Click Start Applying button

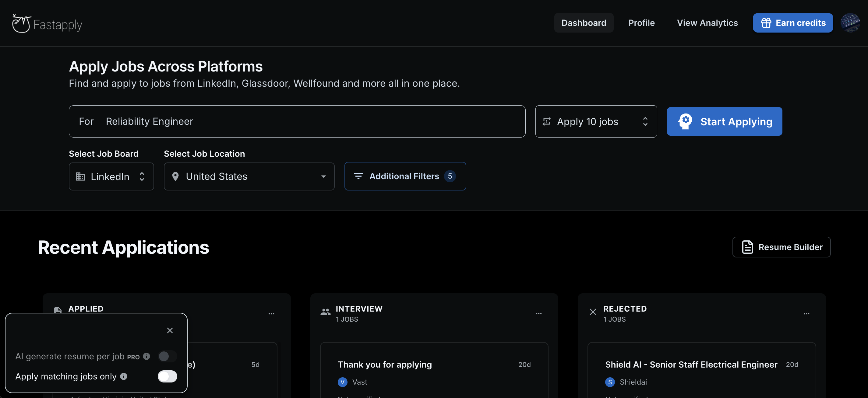pos(724,121)
